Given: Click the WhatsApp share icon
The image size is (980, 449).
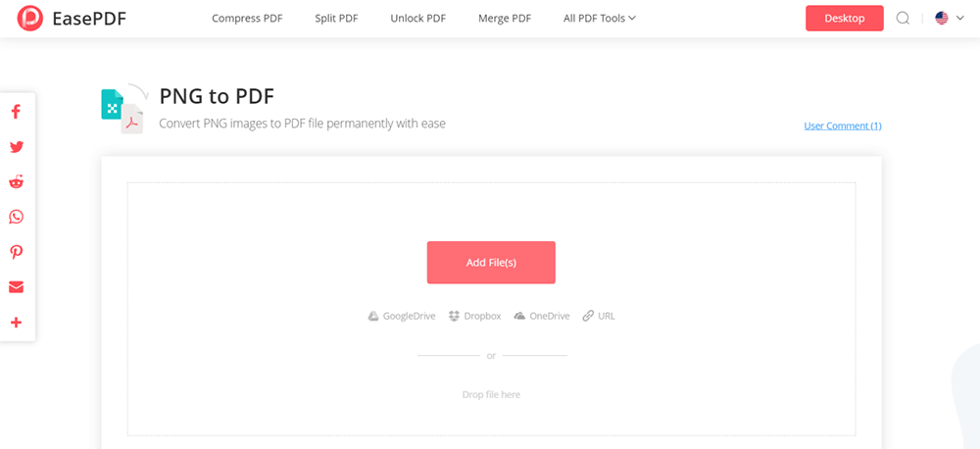Looking at the screenshot, I should click(x=16, y=218).
